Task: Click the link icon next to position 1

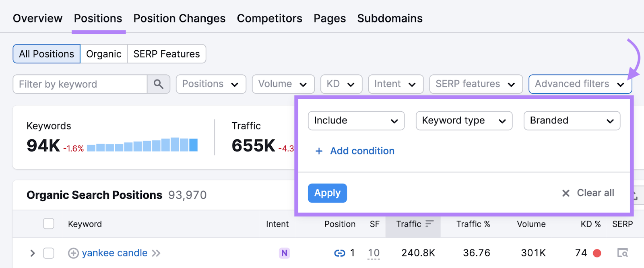Action: (x=339, y=253)
